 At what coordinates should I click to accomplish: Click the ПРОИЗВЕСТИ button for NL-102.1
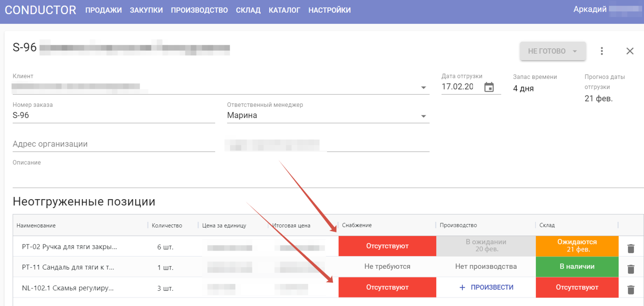[486, 287]
